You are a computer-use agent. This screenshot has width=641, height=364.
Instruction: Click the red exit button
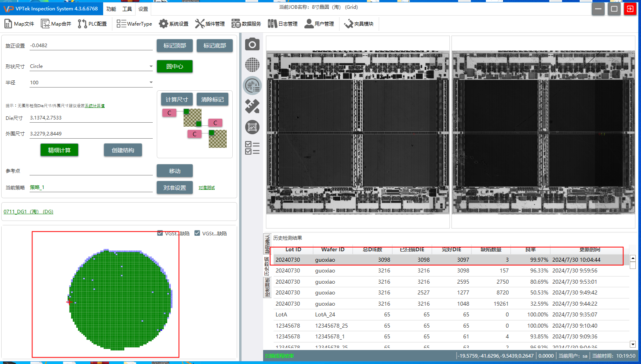click(630, 9)
